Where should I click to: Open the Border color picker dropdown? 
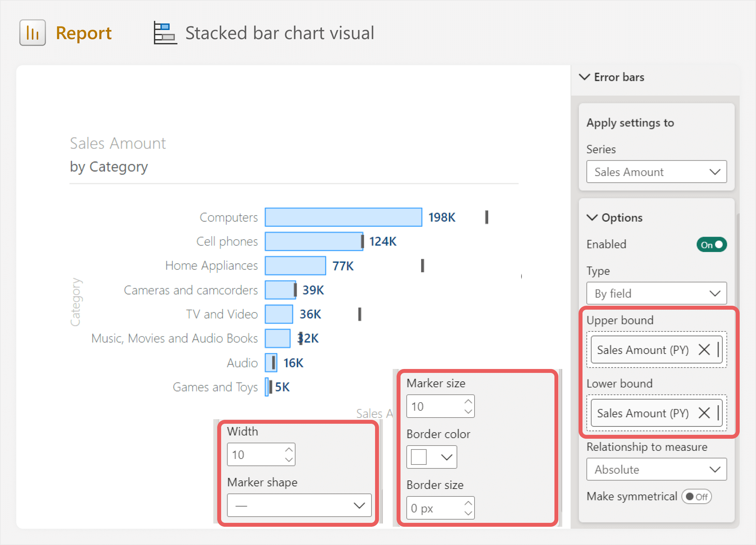pyautogui.click(x=431, y=457)
